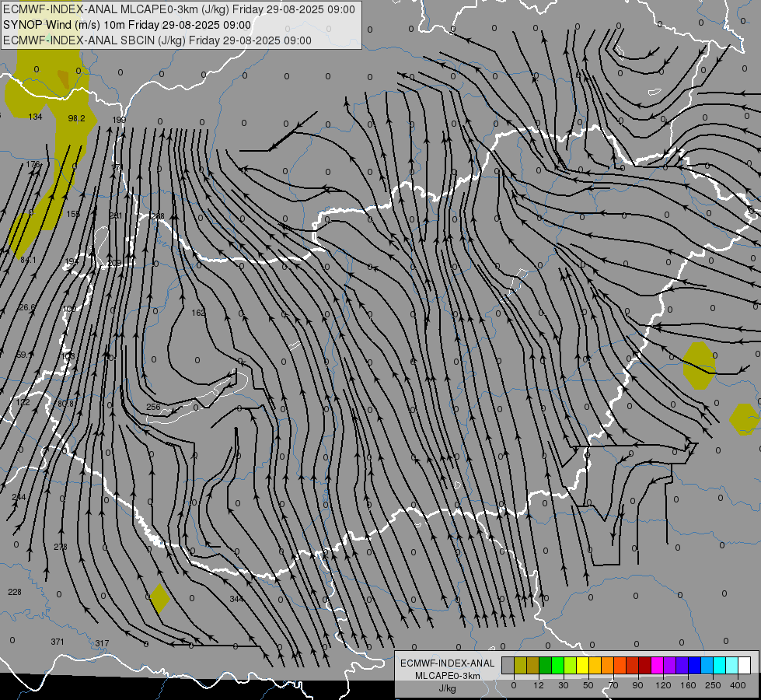Click the legend tick label 160
761x700 pixels.
tap(688, 685)
